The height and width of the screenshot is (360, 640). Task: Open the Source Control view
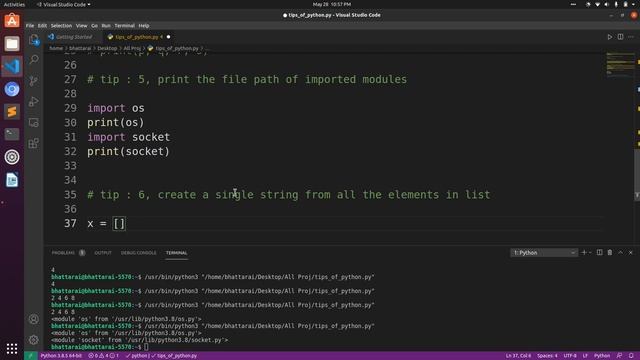34,80
